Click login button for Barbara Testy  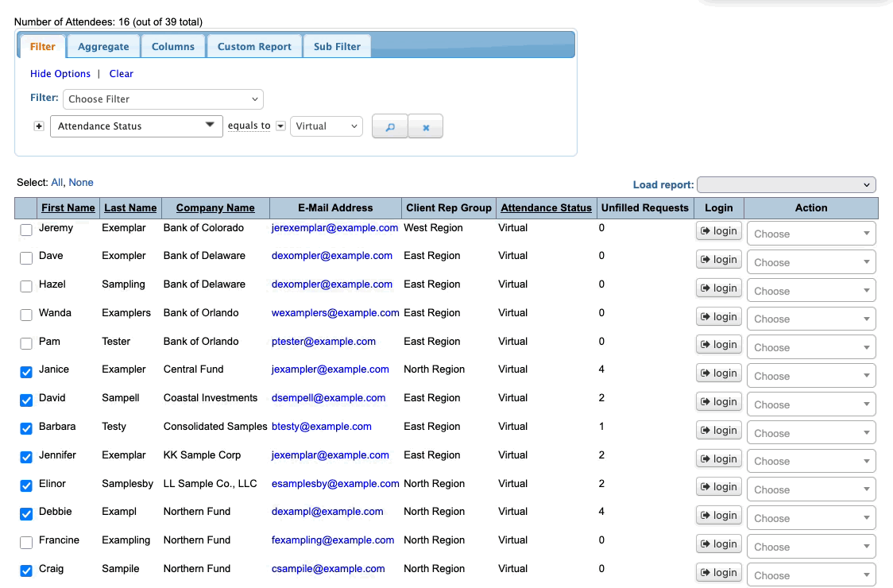tap(718, 431)
